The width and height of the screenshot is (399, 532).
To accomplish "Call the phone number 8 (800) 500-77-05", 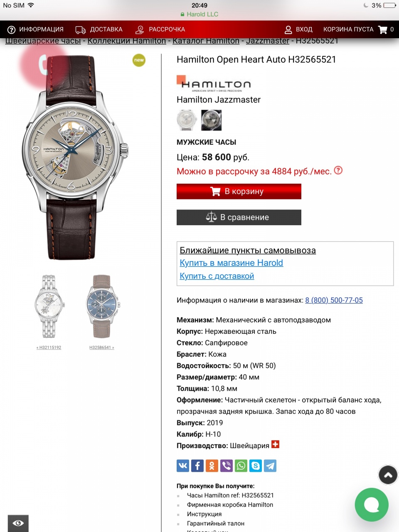I will pos(334,300).
